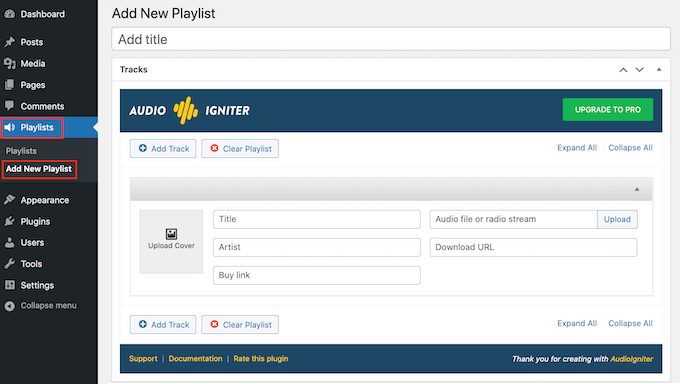Click the Plugins plug icon
Image resolution: width=680 pixels, height=384 pixels.
tap(10, 221)
